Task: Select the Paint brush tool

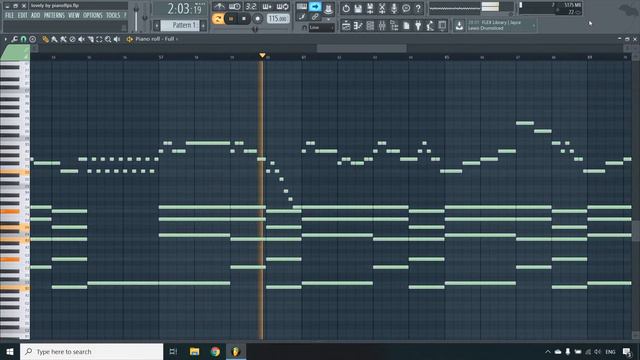Action: [x=54, y=39]
